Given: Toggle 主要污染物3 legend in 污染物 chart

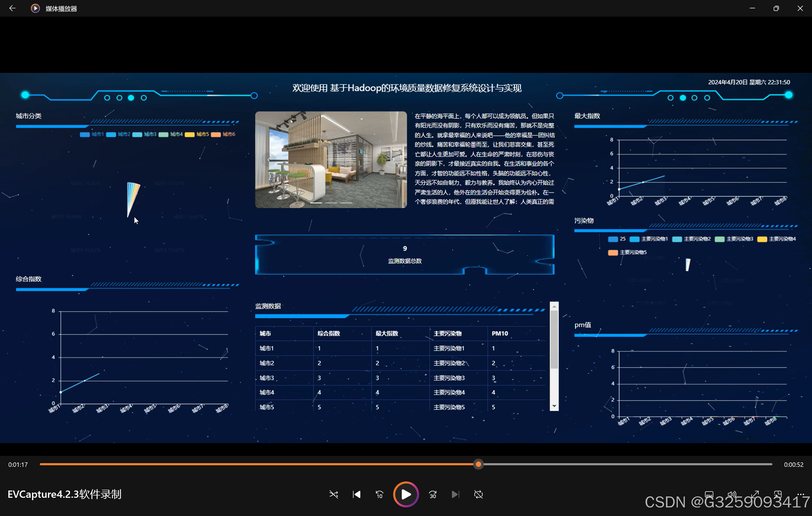Looking at the screenshot, I should click(734, 239).
